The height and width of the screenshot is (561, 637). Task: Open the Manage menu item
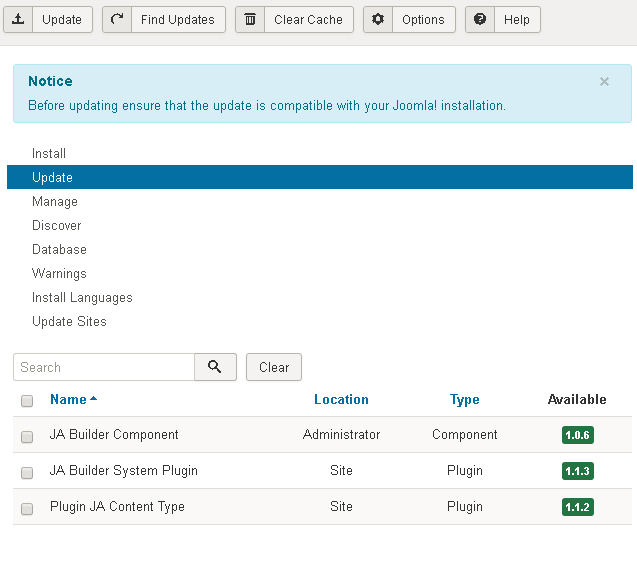[x=55, y=202]
